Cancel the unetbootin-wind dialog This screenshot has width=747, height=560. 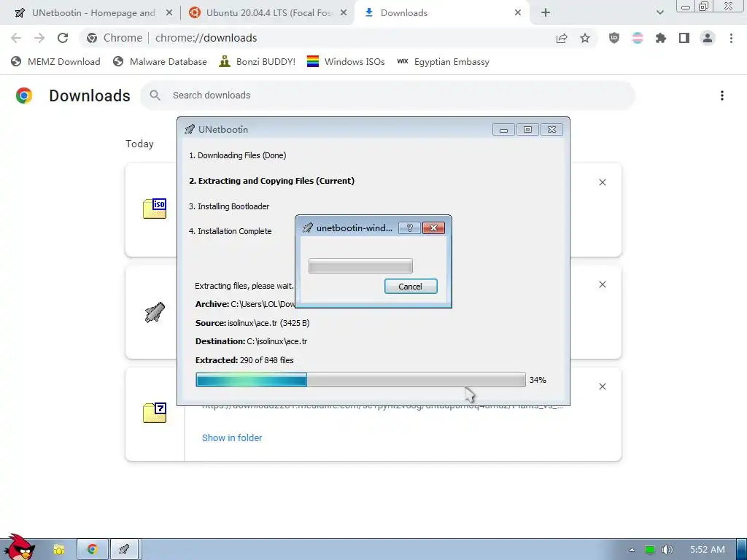click(x=411, y=286)
